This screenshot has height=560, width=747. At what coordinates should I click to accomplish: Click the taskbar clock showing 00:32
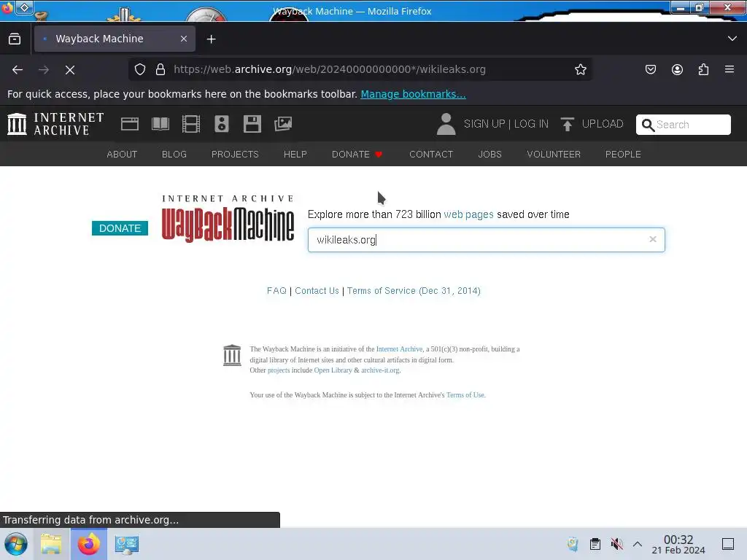pyautogui.click(x=678, y=544)
